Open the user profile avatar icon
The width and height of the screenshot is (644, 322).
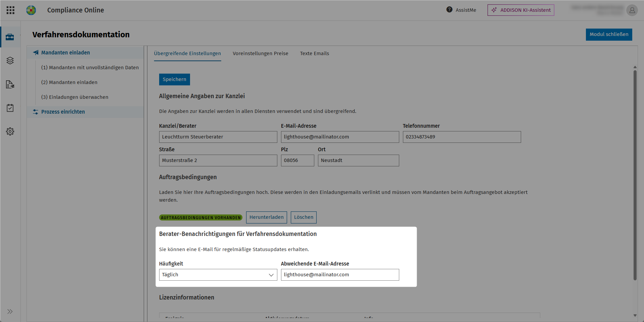coord(632,10)
